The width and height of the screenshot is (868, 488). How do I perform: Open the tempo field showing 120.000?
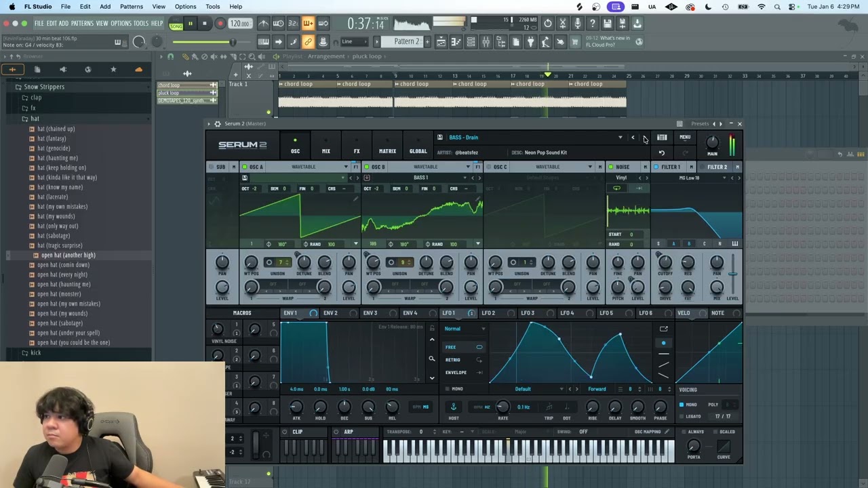click(239, 24)
